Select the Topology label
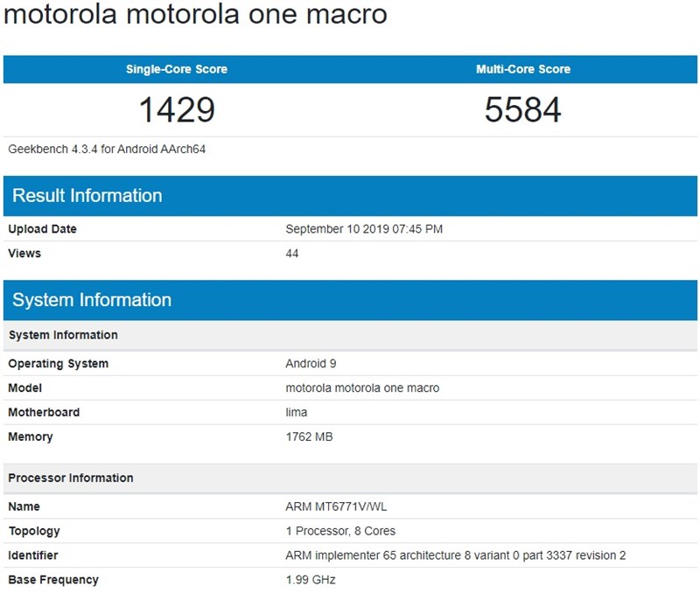 coord(34,531)
